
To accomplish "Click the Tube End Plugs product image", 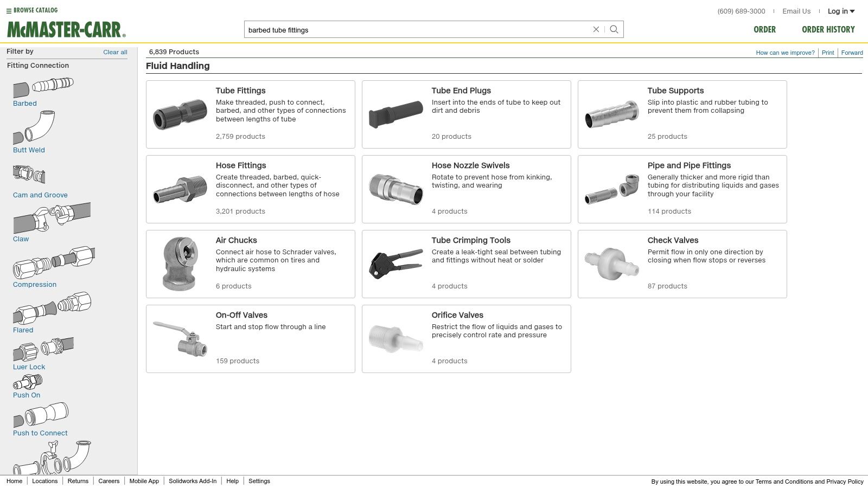I will tap(396, 114).
